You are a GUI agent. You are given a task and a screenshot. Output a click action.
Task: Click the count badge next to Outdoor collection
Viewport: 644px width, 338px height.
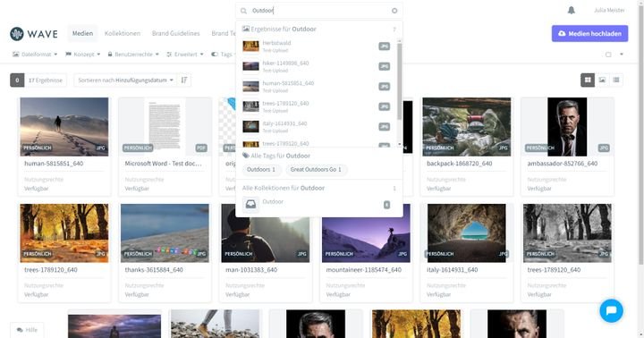[x=386, y=205]
